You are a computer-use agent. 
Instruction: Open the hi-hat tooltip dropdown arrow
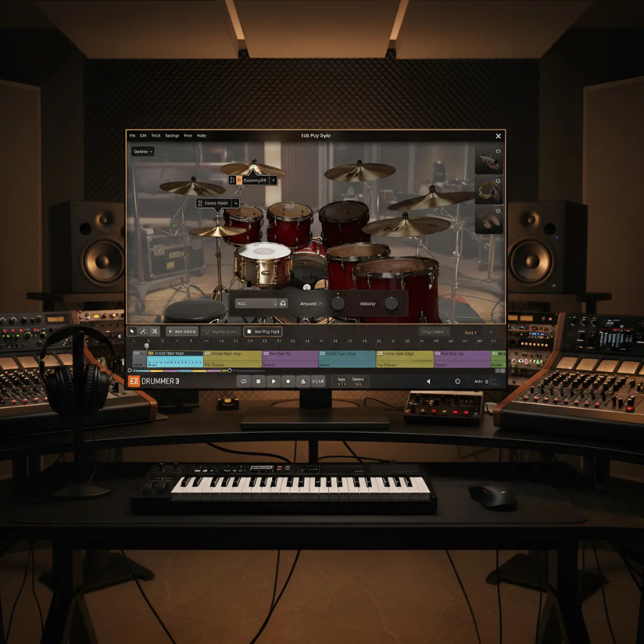coord(235,203)
